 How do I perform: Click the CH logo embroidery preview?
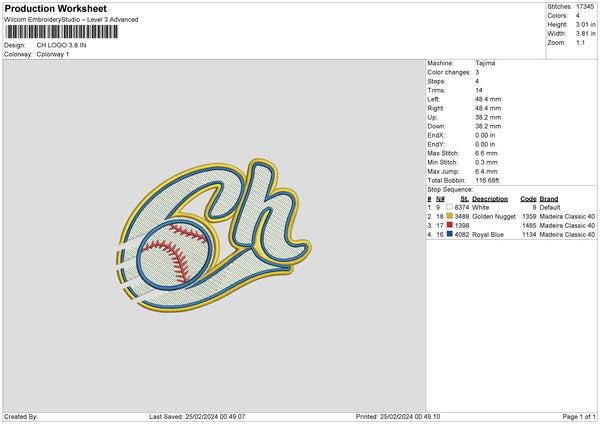coord(214,235)
